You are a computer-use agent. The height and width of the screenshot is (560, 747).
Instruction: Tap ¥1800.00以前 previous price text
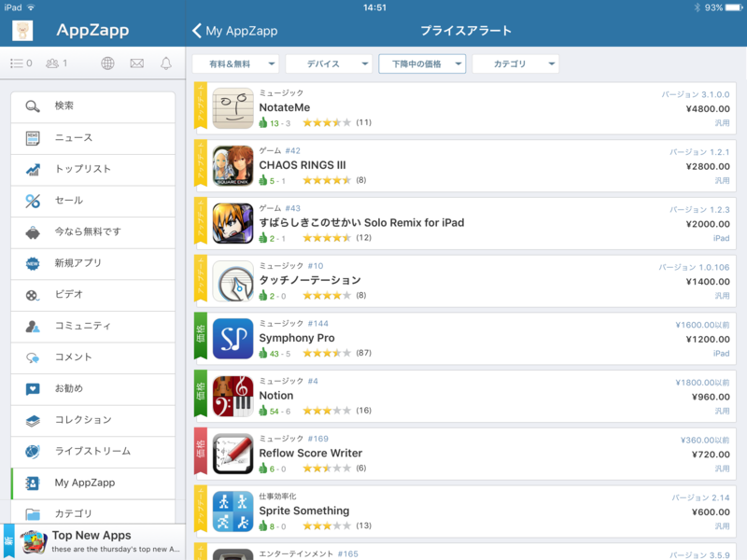click(702, 383)
